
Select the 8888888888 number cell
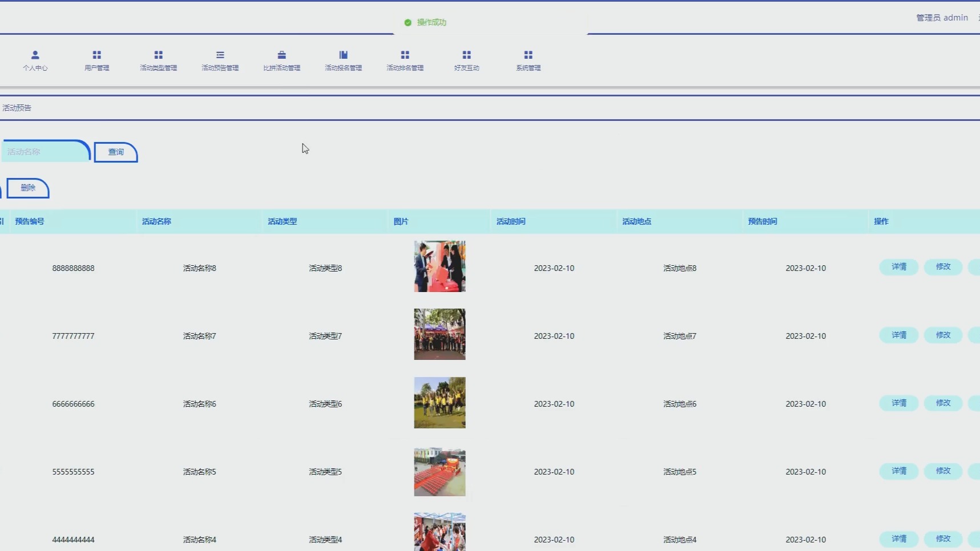coord(73,268)
